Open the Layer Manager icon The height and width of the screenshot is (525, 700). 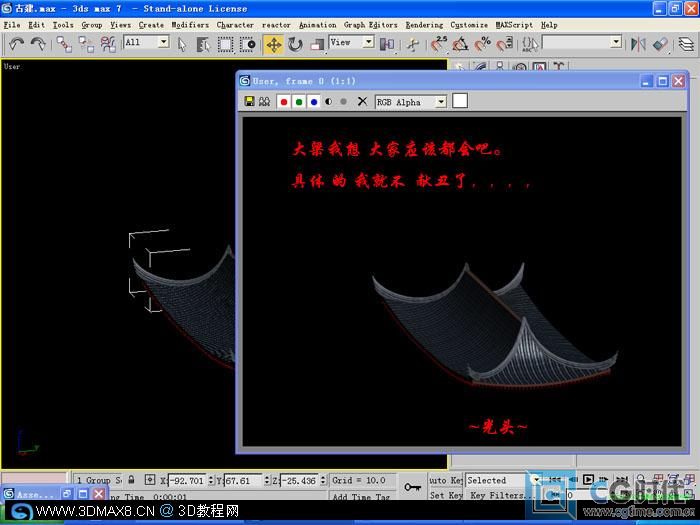(686, 44)
